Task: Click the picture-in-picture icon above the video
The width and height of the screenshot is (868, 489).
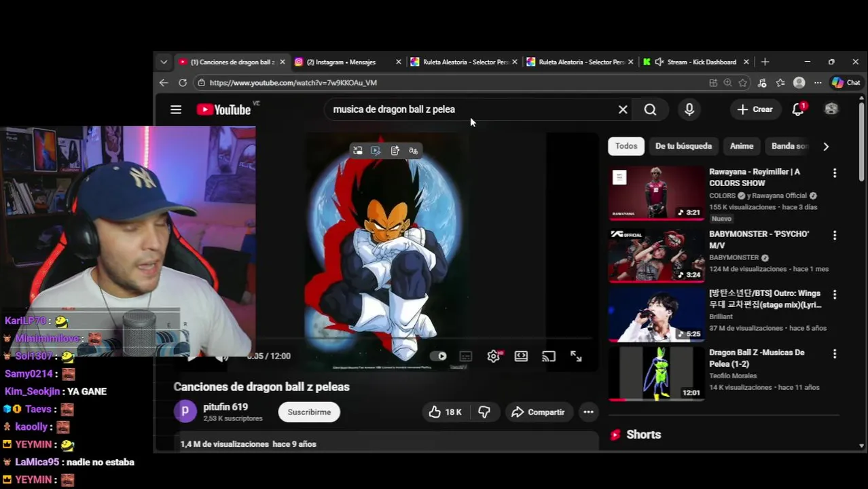Action: coord(358,151)
